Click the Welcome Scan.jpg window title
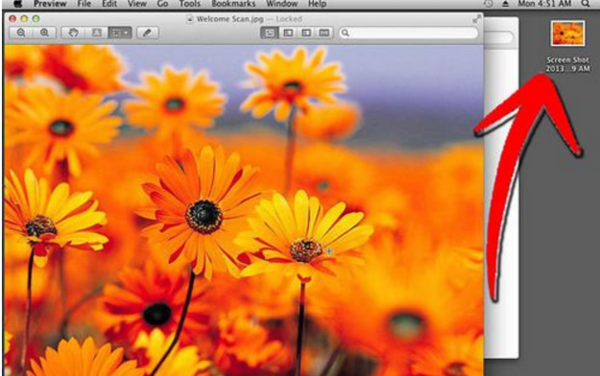The height and width of the screenshot is (376, 600). pos(230,19)
